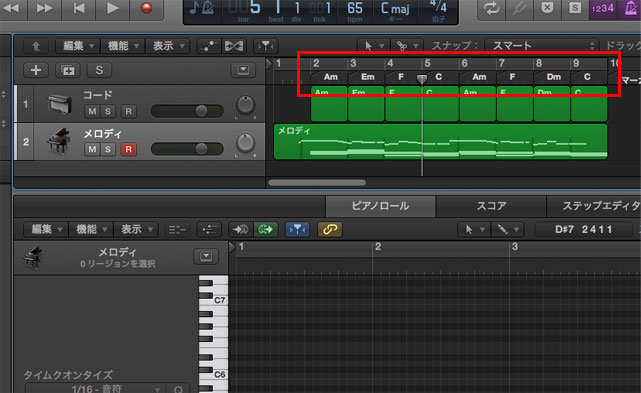Toggle the piano roll collapse mode icon

coord(177,230)
